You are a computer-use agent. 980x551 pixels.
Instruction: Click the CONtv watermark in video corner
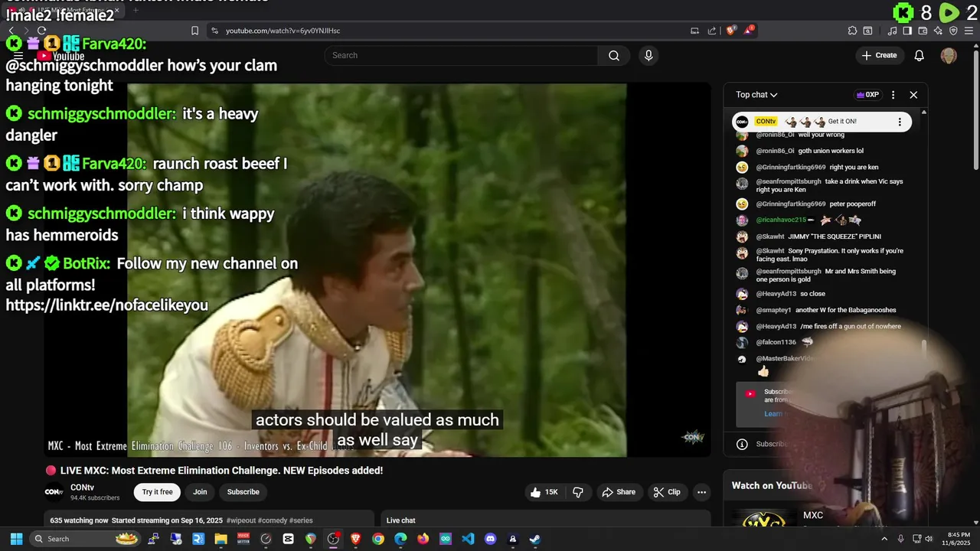tap(693, 438)
